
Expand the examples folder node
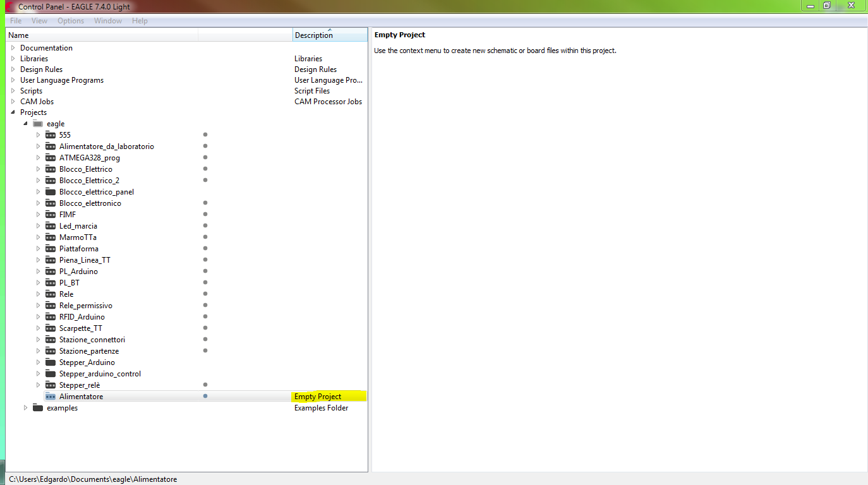25,408
